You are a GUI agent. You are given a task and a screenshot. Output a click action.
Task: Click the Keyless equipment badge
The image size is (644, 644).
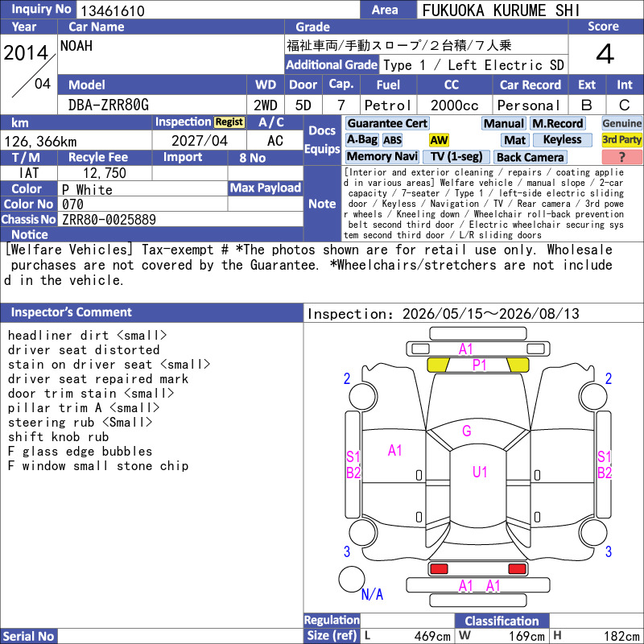pyautogui.click(x=562, y=139)
